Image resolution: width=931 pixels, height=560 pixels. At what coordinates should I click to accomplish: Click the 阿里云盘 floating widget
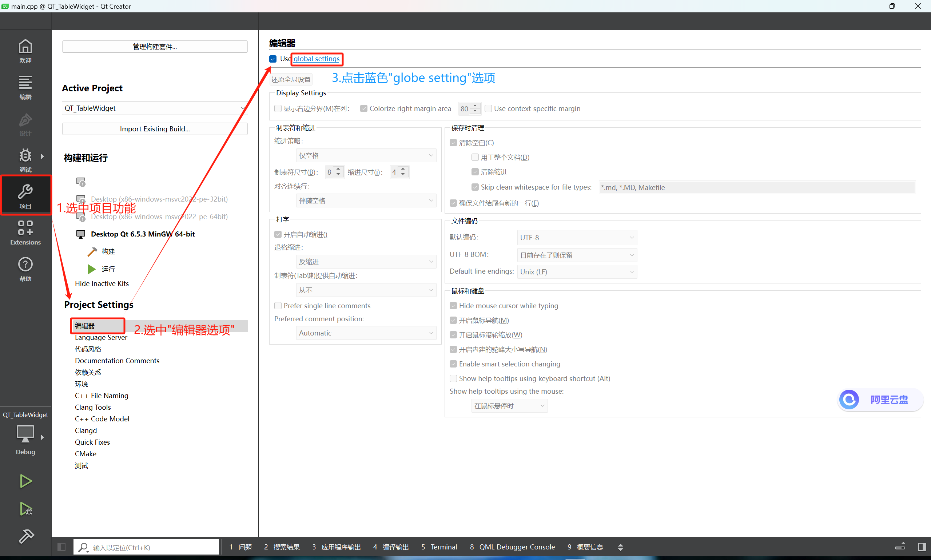point(880,400)
